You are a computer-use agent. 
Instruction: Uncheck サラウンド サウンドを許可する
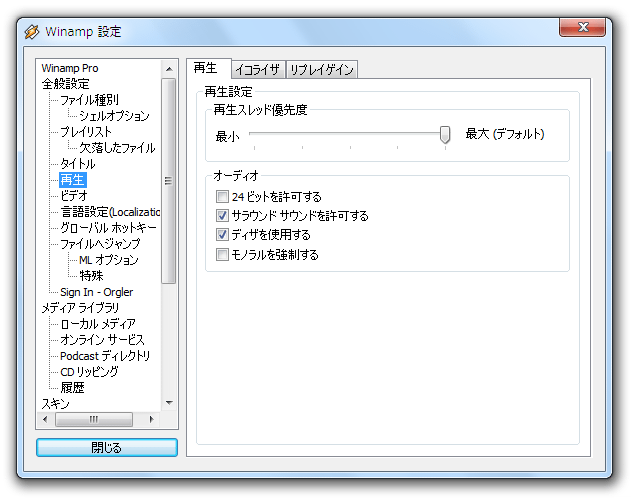(x=222, y=215)
